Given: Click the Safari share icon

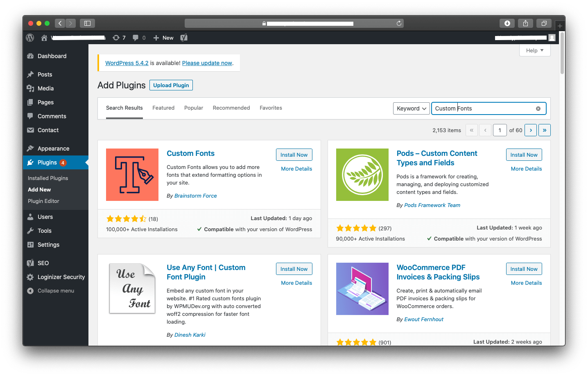Looking at the screenshot, I should tap(525, 23).
